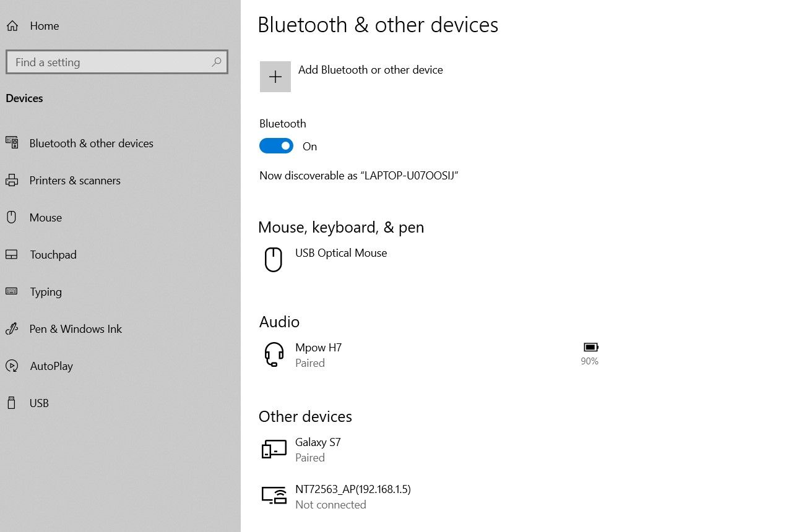Open the Home menu item
Screen dimensions: 791x532
(43, 25)
